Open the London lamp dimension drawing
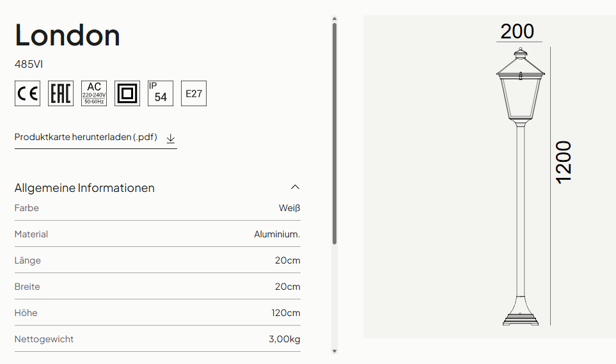616x364 pixels. coord(489,177)
